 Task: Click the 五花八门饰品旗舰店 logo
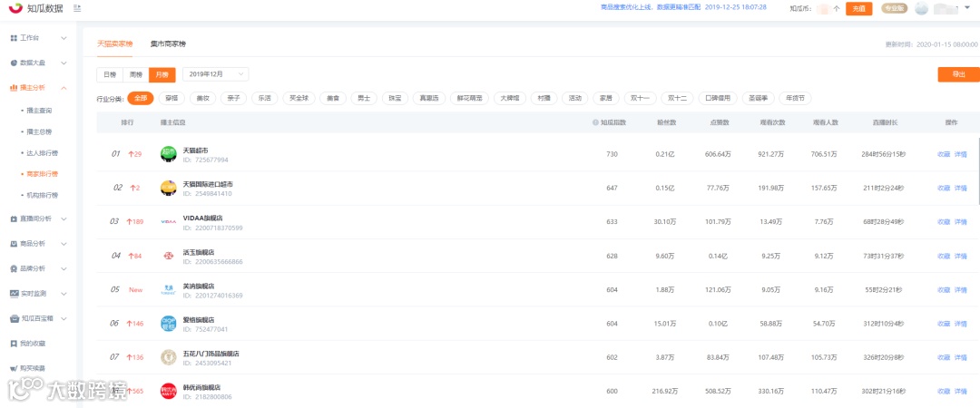[x=169, y=356]
